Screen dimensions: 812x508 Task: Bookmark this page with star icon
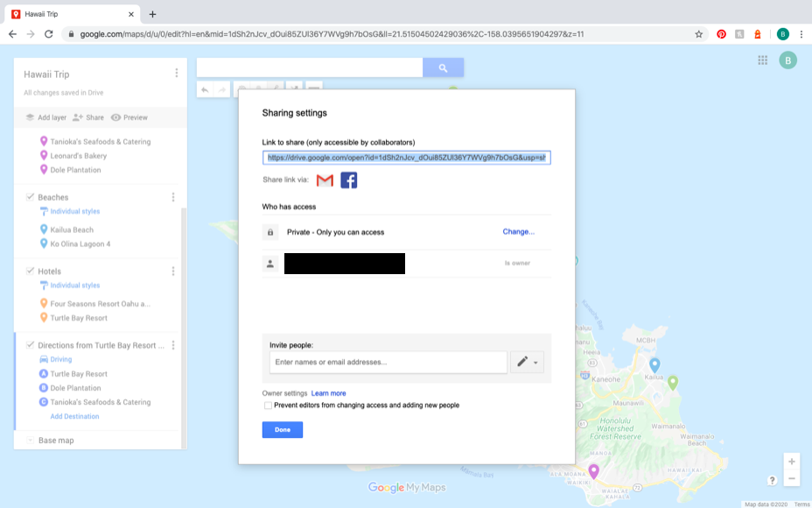pos(698,34)
